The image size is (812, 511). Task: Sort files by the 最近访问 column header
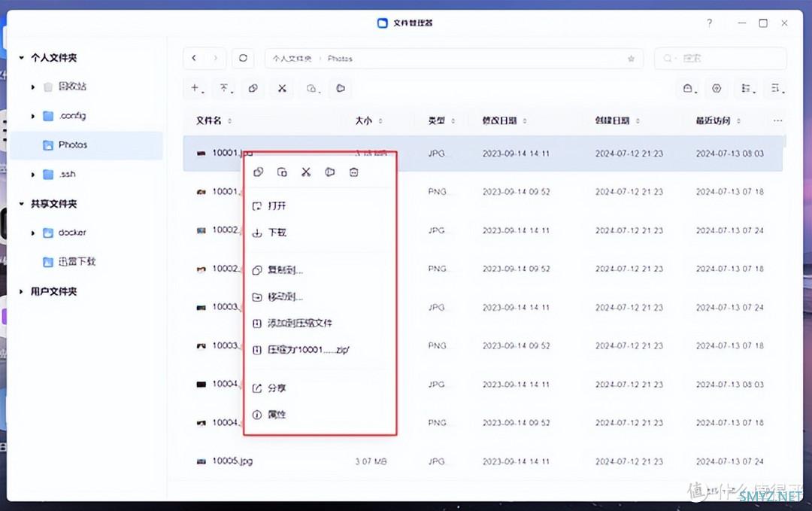(713, 120)
